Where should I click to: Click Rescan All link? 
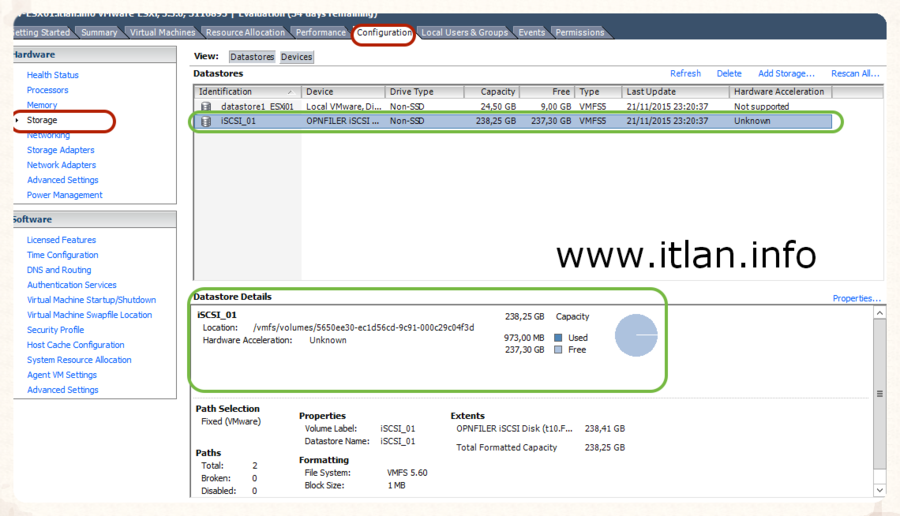pos(855,74)
